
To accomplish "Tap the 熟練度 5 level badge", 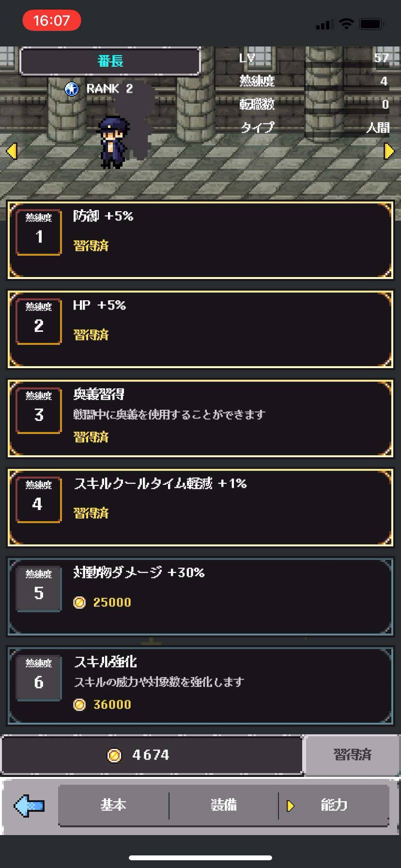I will [39, 589].
